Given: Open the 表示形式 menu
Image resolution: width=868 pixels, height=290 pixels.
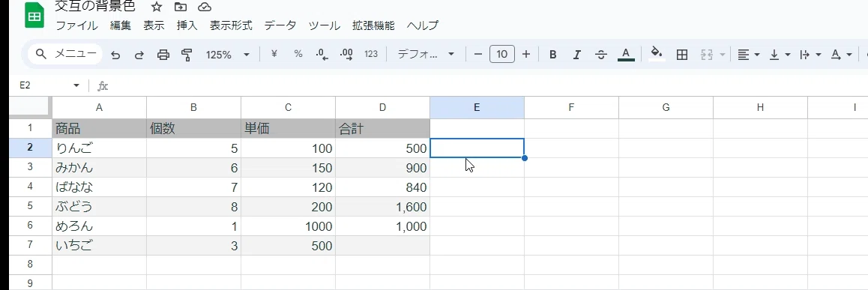Looking at the screenshot, I should (x=231, y=25).
